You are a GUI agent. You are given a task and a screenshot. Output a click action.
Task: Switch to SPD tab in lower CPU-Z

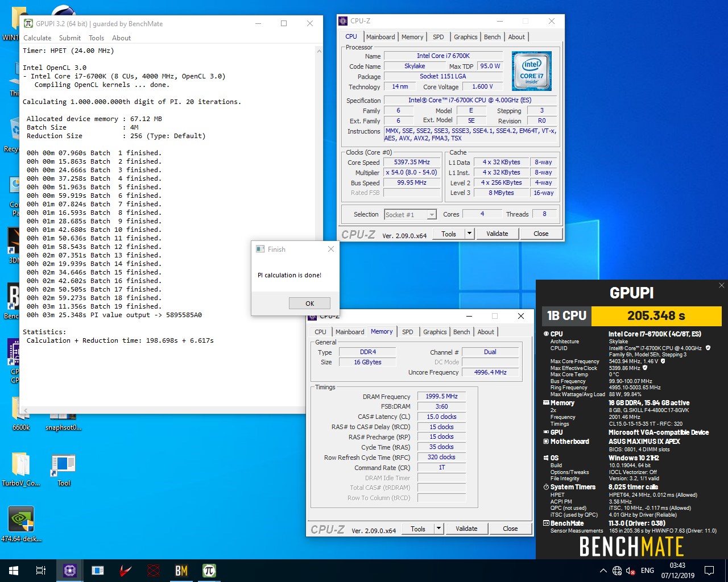(x=408, y=332)
